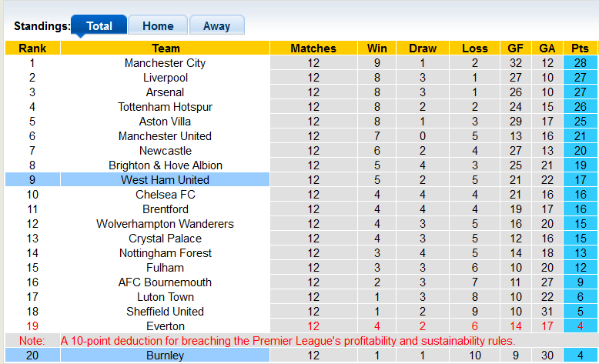Open the Liverpool team page

(165, 78)
